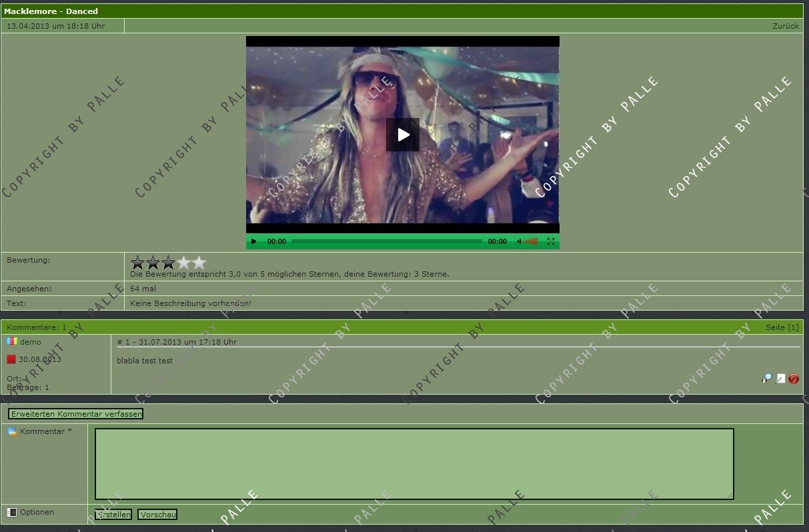Edit the comment with the pencil icon
The height and width of the screenshot is (532, 809).
click(780, 379)
